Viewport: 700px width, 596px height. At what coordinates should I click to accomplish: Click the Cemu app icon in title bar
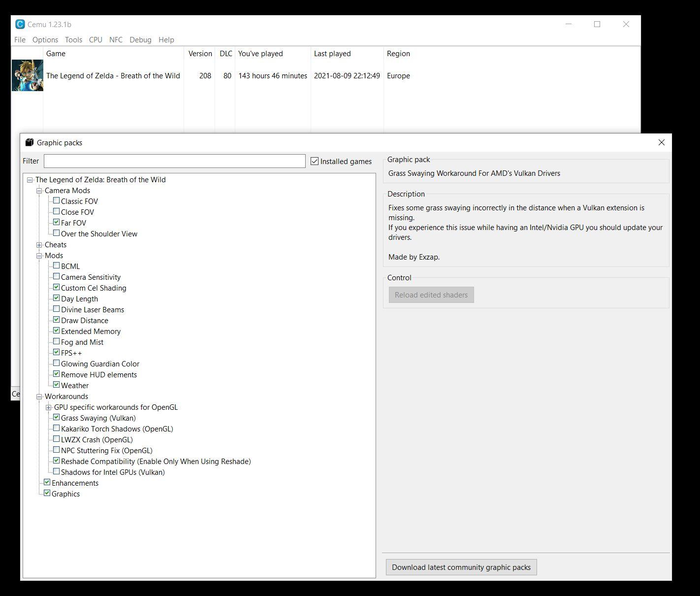(20, 24)
